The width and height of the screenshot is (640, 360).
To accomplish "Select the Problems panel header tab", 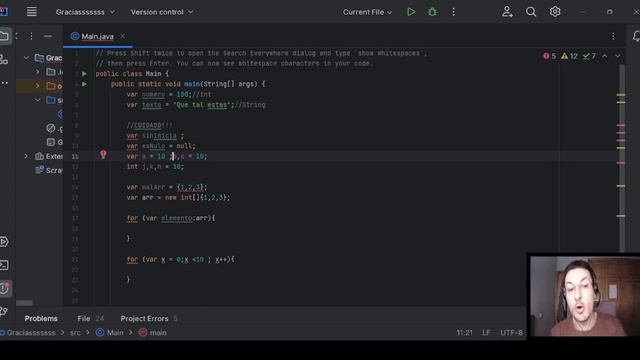I will [x=41, y=318].
